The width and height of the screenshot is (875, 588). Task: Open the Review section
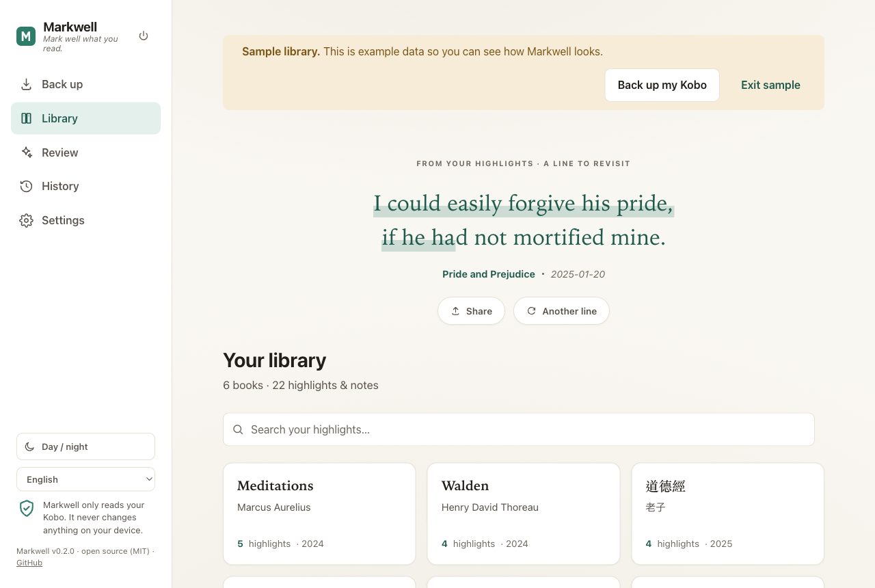(x=85, y=152)
